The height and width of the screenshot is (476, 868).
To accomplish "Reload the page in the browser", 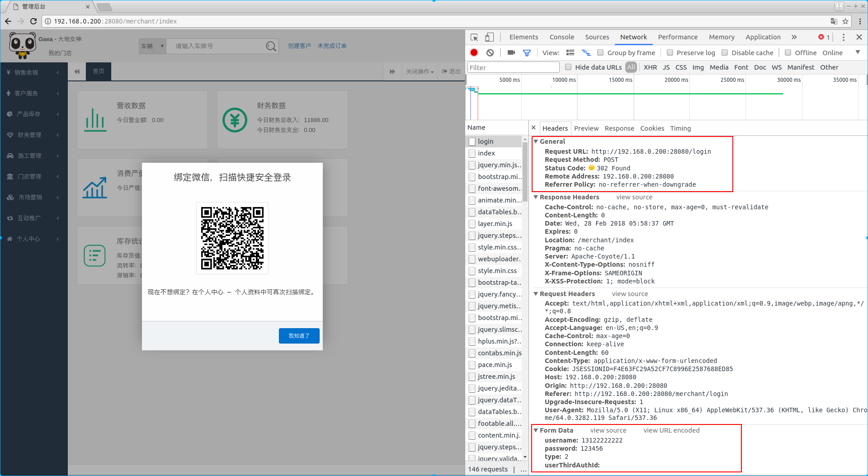I will [x=33, y=21].
